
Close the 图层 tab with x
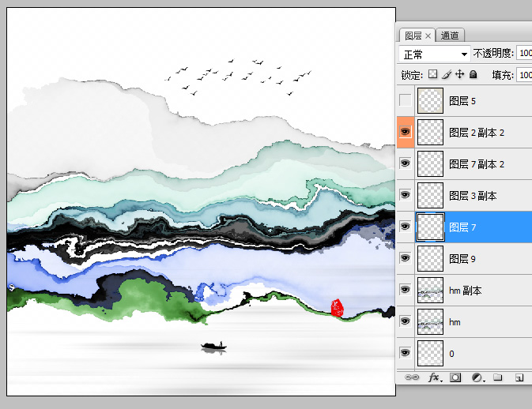coord(428,36)
